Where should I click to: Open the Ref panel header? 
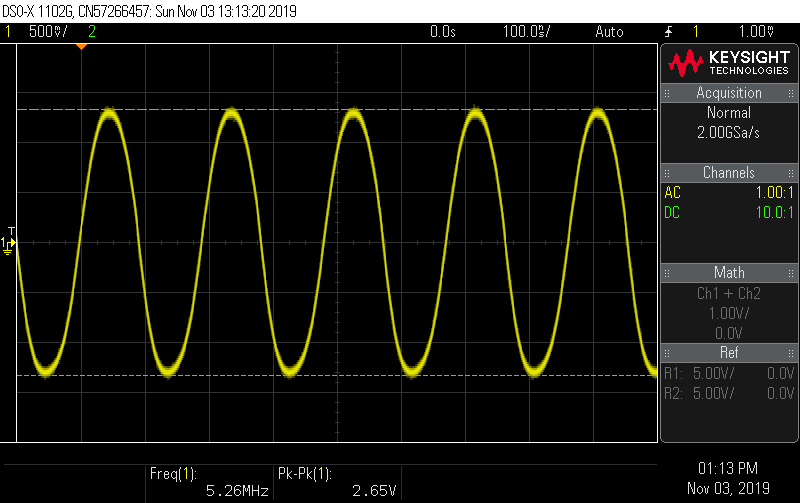tap(729, 353)
